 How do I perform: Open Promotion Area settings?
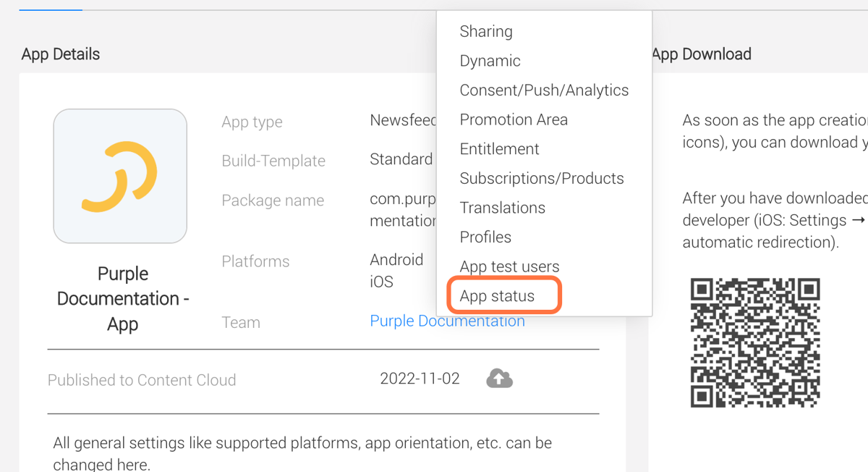514,119
